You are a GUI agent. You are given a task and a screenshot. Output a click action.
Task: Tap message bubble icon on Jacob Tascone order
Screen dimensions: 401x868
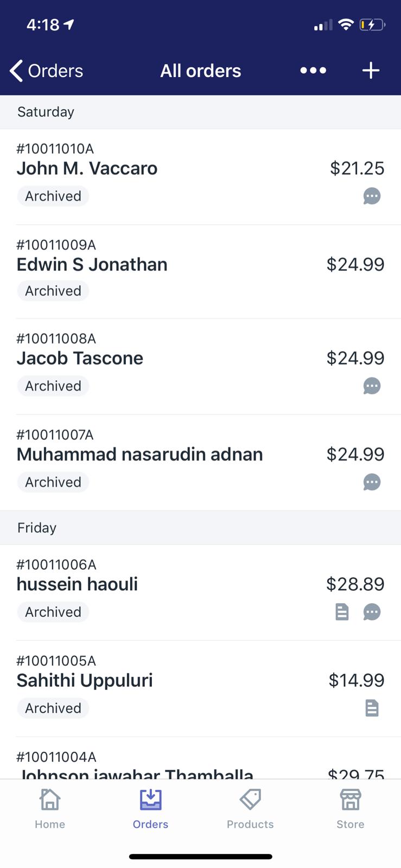point(372,386)
